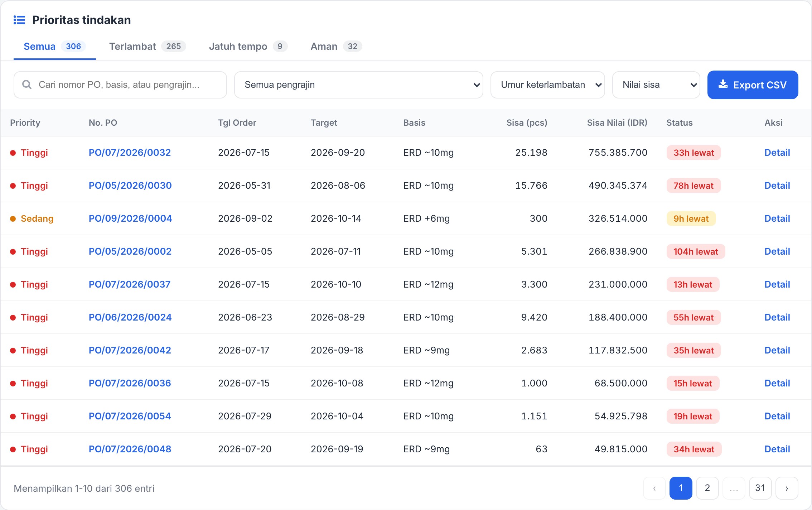Expand the Umur keterlambatan sort dropdown
Screen dimensions: 812x510
point(547,85)
